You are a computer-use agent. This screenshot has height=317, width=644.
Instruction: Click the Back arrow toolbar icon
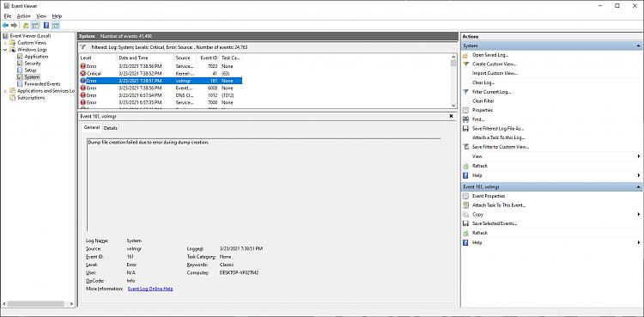(5, 26)
